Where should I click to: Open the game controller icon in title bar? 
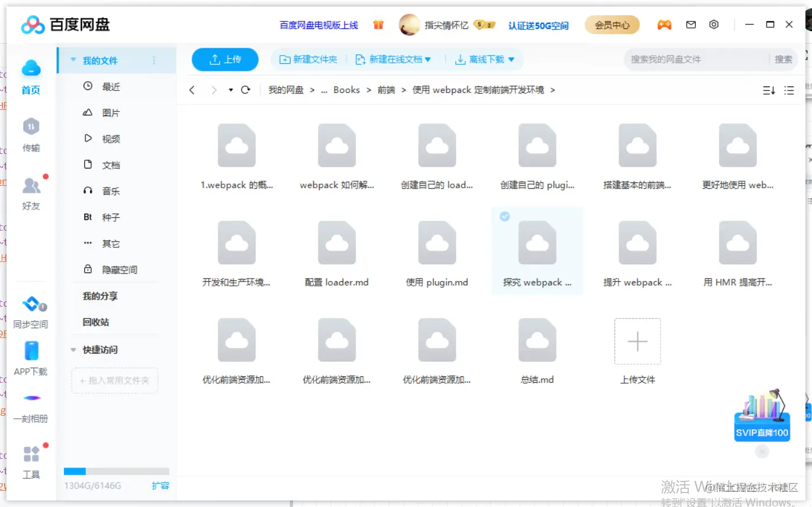point(664,24)
